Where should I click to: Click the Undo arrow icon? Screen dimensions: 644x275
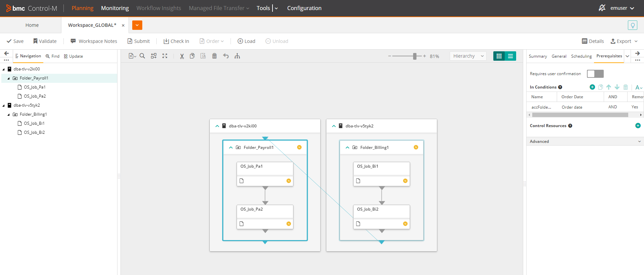[x=226, y=56]
